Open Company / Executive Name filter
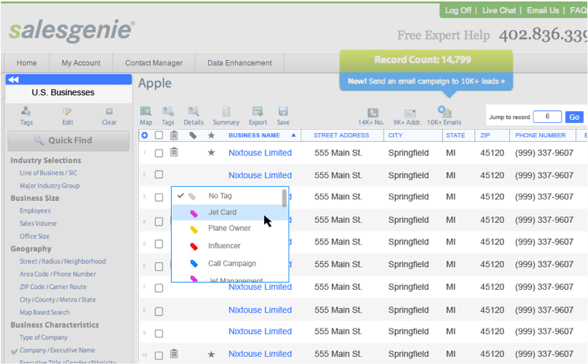Screen dimensions: 588x364 tap(57, 350)
